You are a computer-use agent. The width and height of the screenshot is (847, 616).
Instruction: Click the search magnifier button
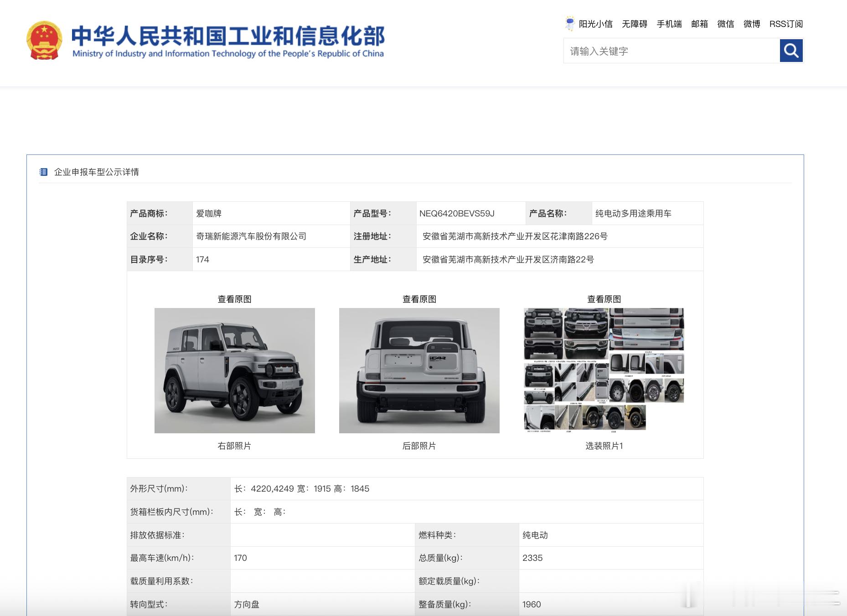791,51
